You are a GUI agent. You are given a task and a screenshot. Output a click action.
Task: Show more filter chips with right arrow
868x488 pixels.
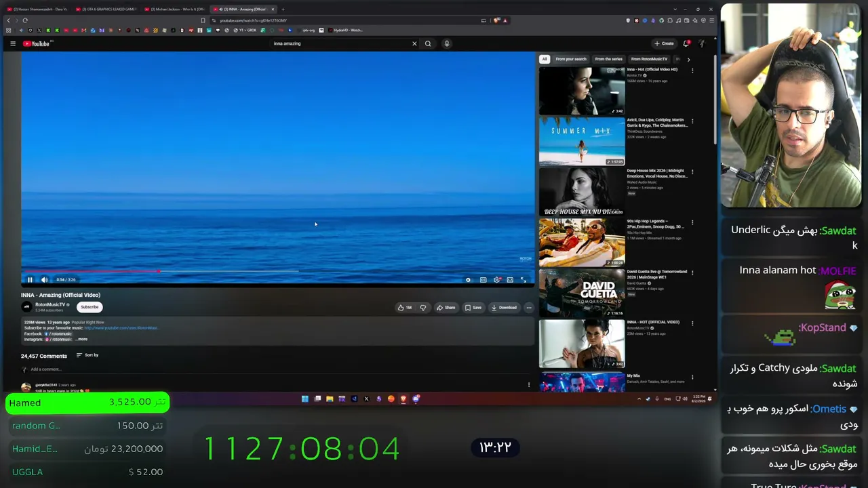tap(688, 59)
